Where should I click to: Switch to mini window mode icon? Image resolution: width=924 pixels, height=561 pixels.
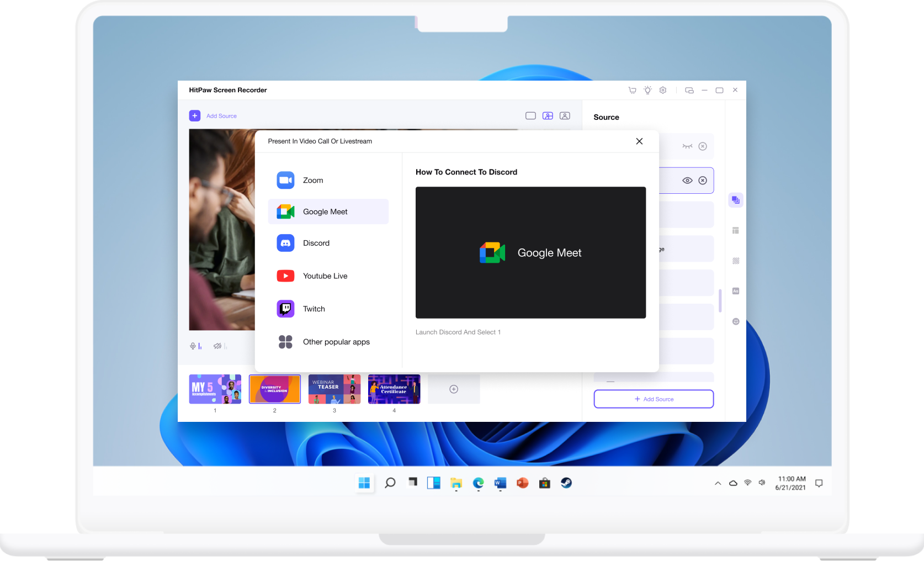coord(689,90)
